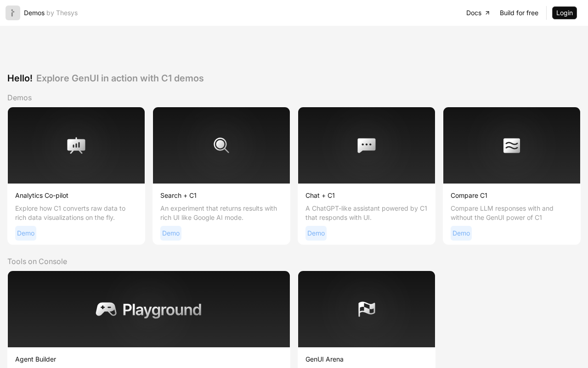Click the analytics chart presentation icon
The height and width of the screenshot is (368, 588).
pyautogui.click(x=76, y=145)
